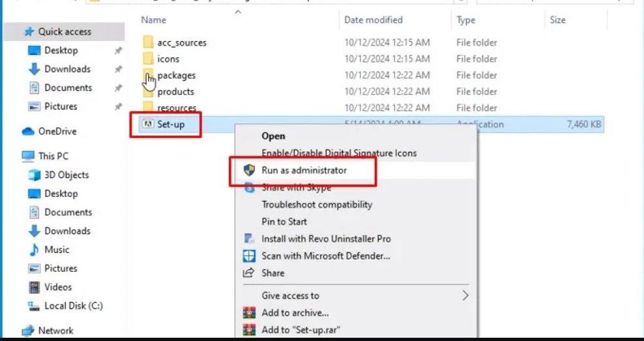Image resolution: width=644 pixels, height=341 pixels.
Task: Click the Revo Uninstaller Pro icon
Action: (249, 239)
